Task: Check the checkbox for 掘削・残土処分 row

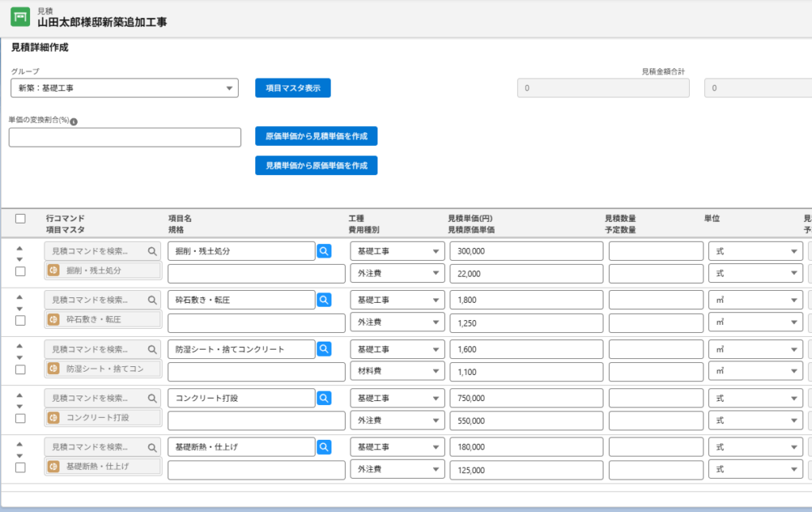Action: [20, 271]
